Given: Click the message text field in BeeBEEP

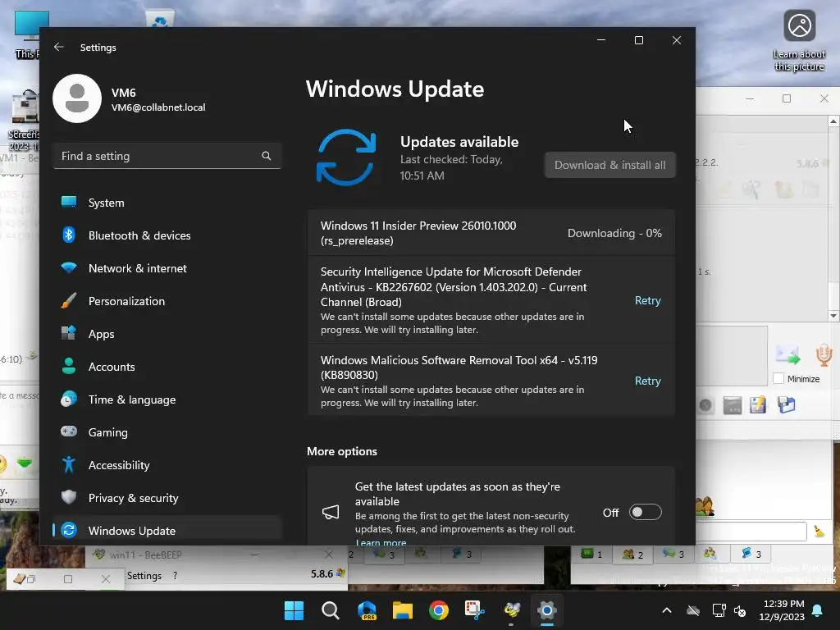Looking at the screenshot, I should click(x=751, y=531).
